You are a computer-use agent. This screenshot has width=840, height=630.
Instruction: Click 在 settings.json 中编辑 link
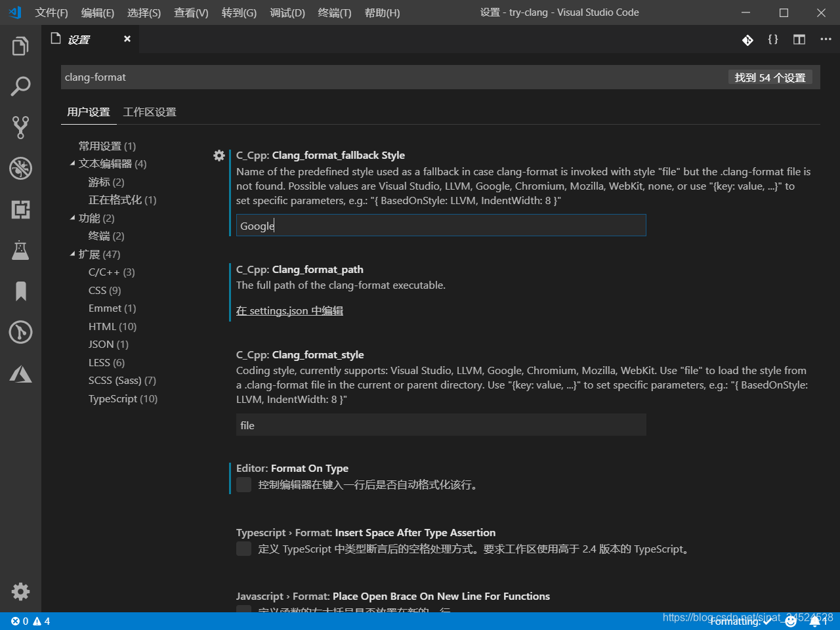coord(289,310)
